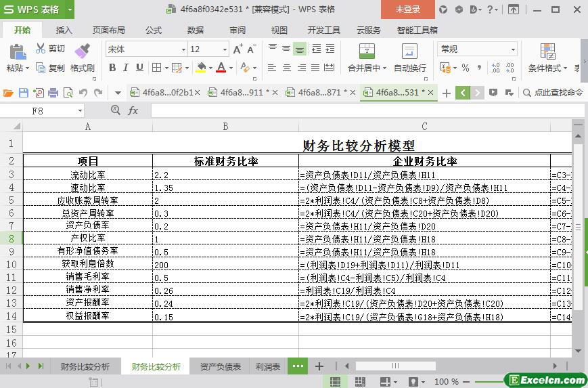Click the 未登录 login button

[407, 9]
